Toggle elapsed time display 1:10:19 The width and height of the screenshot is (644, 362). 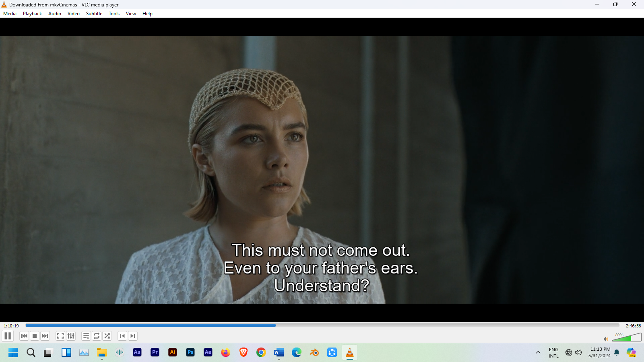point(11,326)
